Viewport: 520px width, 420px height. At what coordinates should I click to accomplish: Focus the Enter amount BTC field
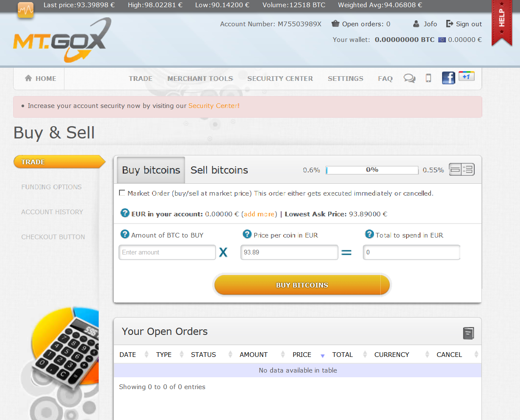pos(167,252)
